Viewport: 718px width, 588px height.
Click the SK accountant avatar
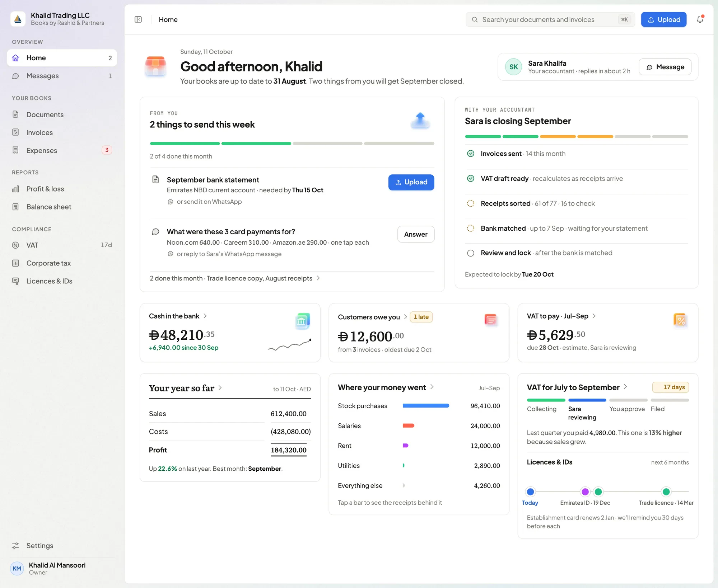513,67
